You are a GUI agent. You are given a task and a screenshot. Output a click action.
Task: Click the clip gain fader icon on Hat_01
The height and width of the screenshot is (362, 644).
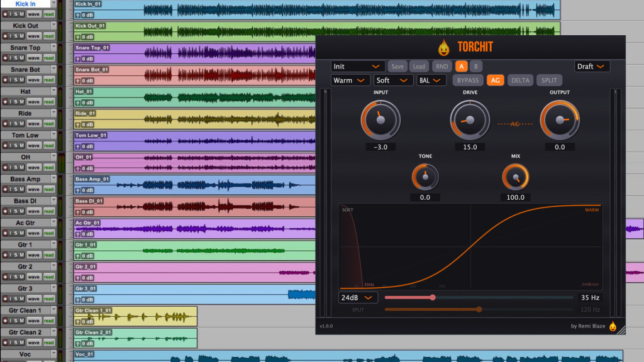[x=77, y=102]
